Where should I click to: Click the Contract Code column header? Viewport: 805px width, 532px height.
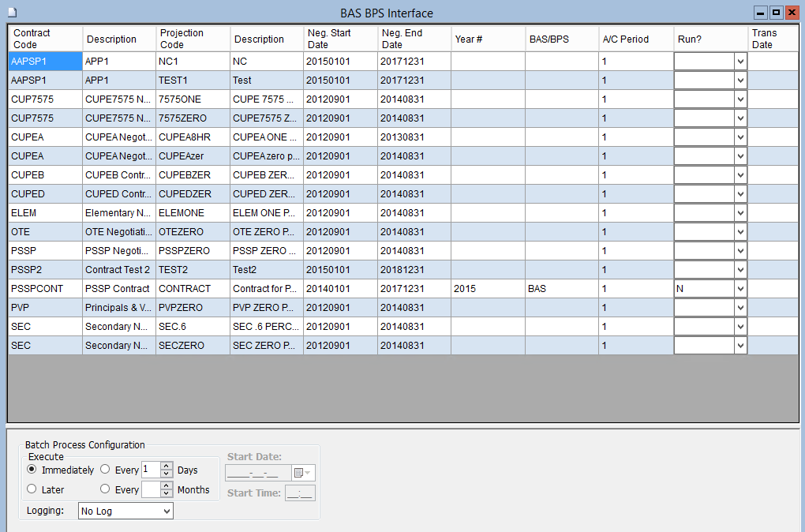pos(45,39)
